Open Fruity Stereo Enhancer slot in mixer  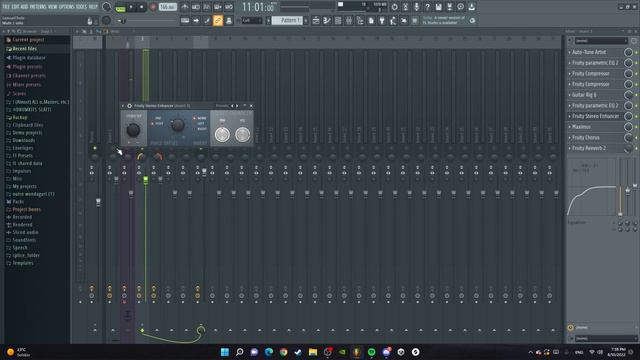[x=595, y=116]
